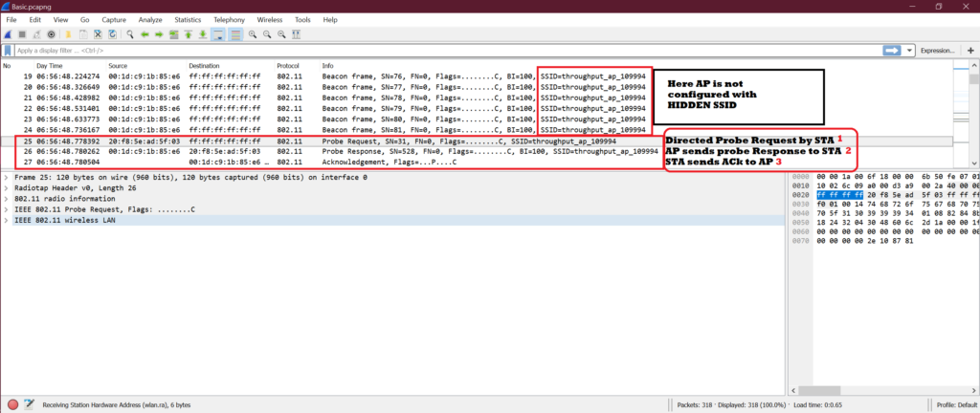This screenshot has width=980, height=413.
Task: Toggle packet list colorization
Action: 235,34
